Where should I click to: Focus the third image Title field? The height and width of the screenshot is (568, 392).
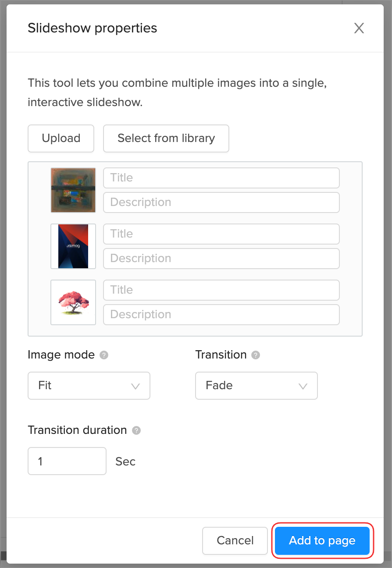click(221, 290)
